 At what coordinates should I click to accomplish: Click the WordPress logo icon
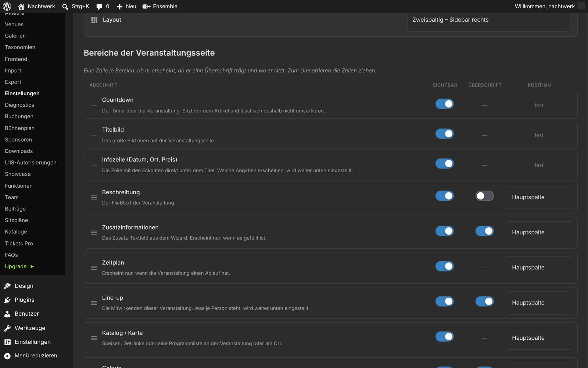click(7, 6)
